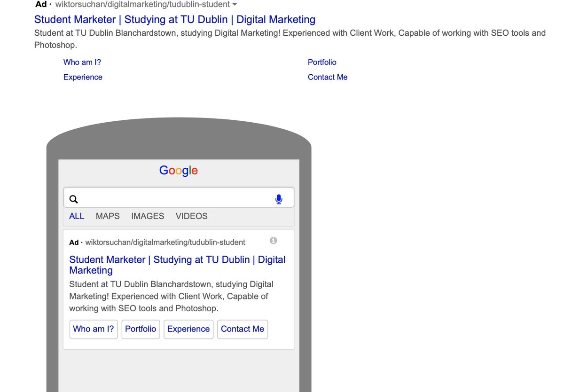Select the ALL search tab
Image resolution: width=564 pixels, height=392 pixels.
pos(77,216)
